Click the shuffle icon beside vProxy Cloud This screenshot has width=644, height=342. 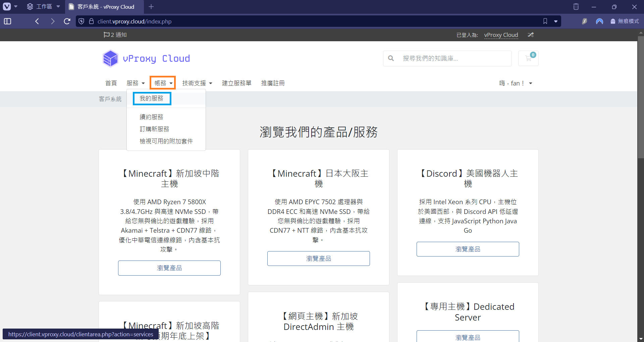pyautogui.click(x=531, y=35)
